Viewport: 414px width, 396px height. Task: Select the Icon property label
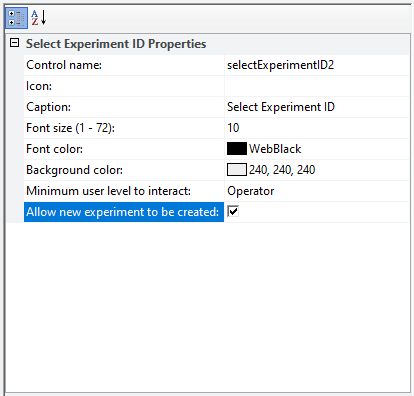click(x=39, y=86)
